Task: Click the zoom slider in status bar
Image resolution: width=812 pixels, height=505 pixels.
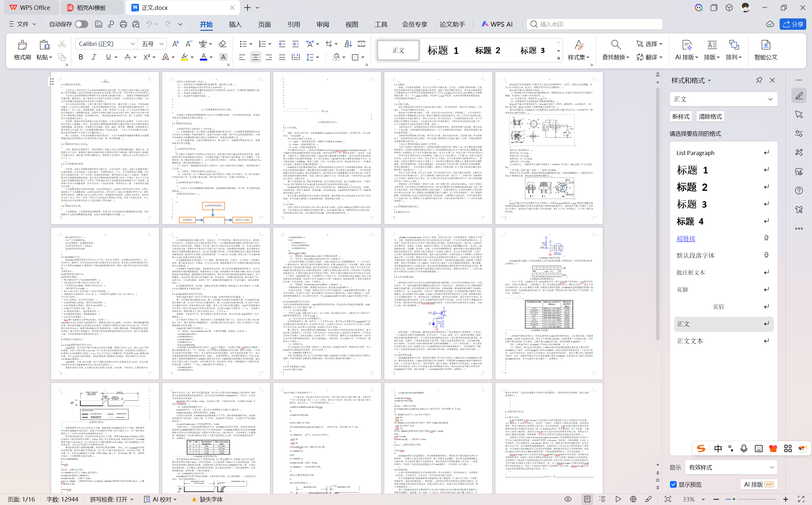Action: tap(734, 499)
